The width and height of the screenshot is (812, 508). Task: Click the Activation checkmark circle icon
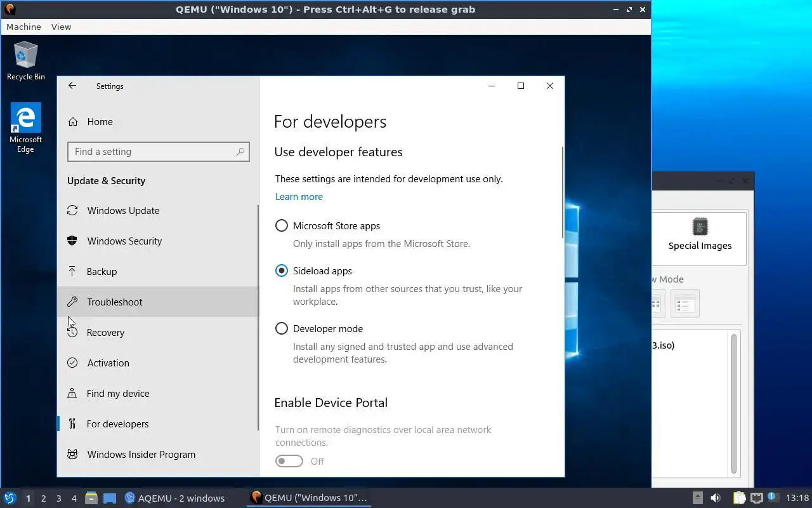click(x=72, y=363)
